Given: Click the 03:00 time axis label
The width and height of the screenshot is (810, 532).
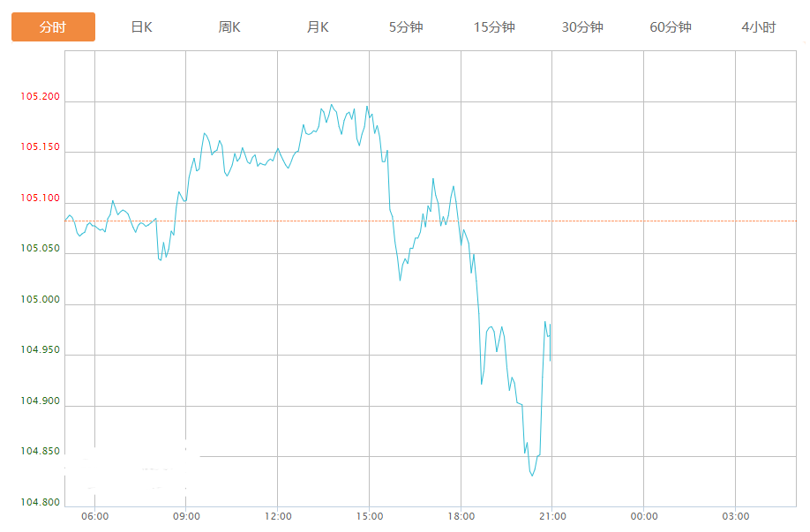Looking at the screenshot, I should (736, 516).
